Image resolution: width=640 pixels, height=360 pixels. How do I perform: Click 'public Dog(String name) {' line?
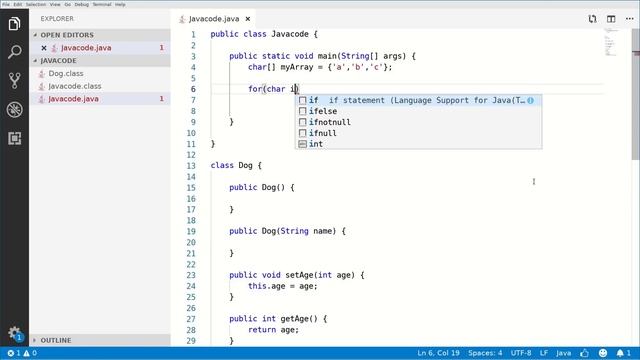(x=287, y=231)
